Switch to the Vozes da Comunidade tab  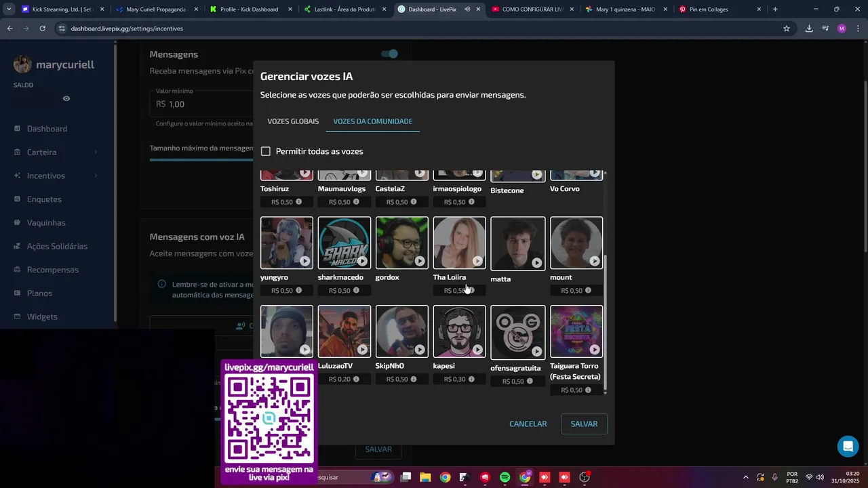[372, 121]
